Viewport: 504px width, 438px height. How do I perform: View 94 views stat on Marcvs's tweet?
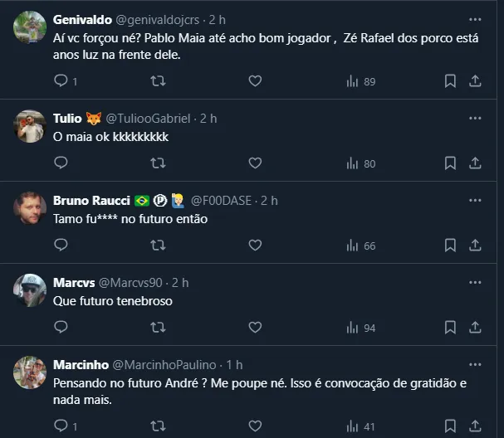[x=360, y=328]
